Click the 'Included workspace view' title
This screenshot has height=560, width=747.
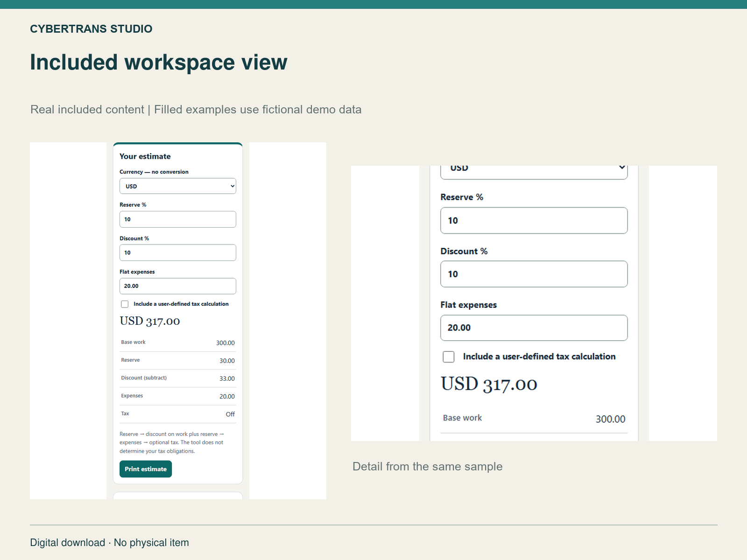tap(159, 62)
